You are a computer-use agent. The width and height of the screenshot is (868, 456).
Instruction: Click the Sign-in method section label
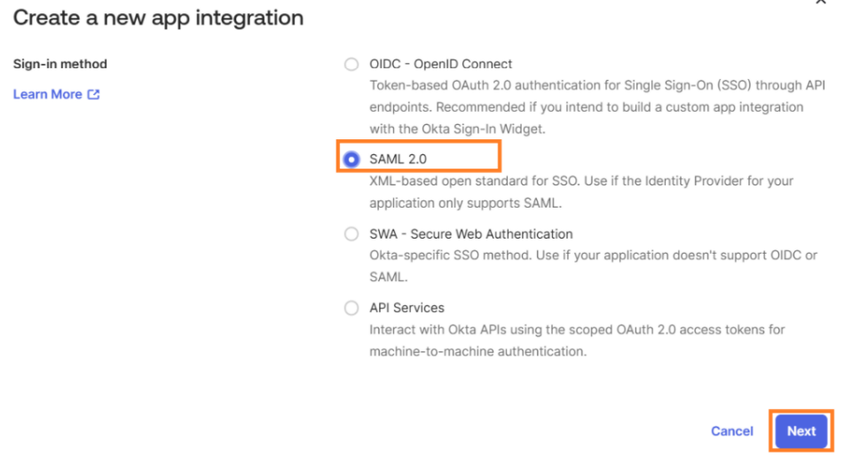click(x=60, y=65)
